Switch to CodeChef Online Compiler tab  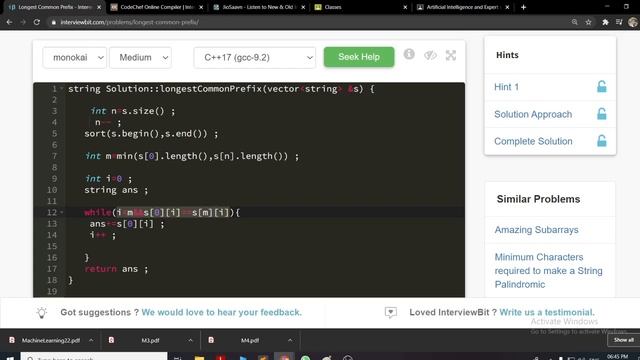156,7
